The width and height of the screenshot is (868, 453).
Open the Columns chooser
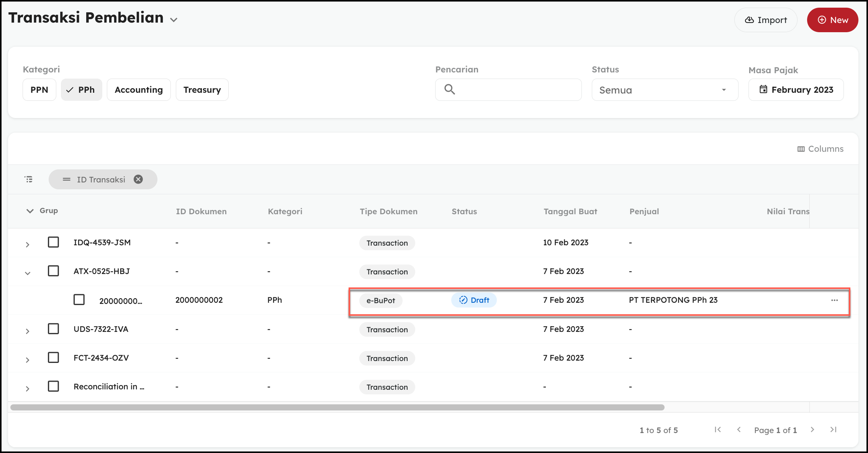point(821,149)
